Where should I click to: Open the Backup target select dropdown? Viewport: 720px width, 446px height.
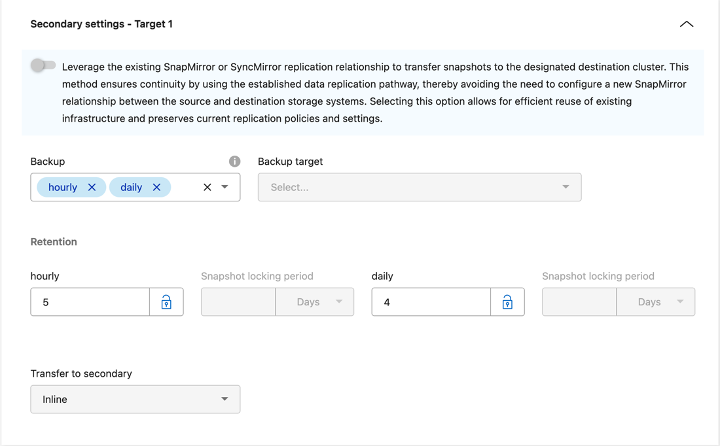[419, 187]
